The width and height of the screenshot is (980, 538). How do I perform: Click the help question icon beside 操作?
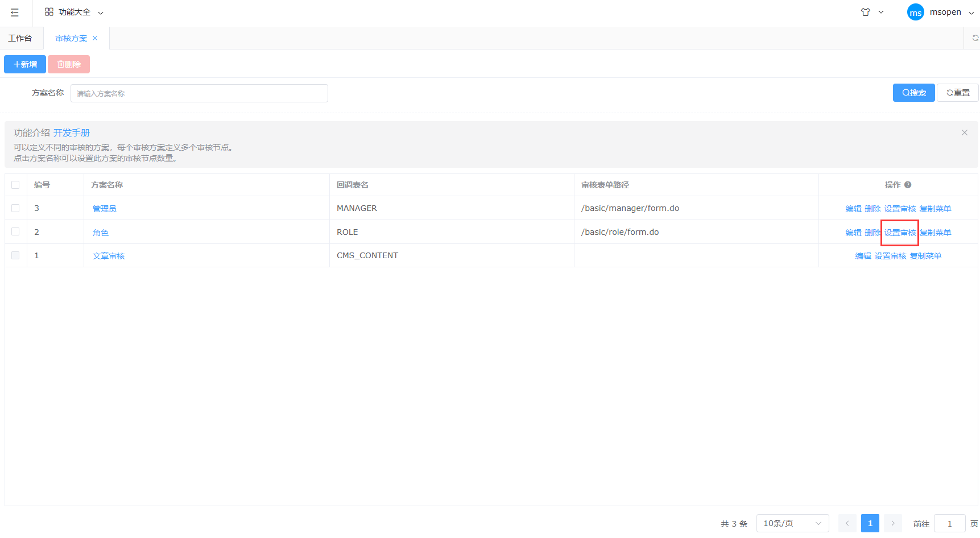point(908,185)
